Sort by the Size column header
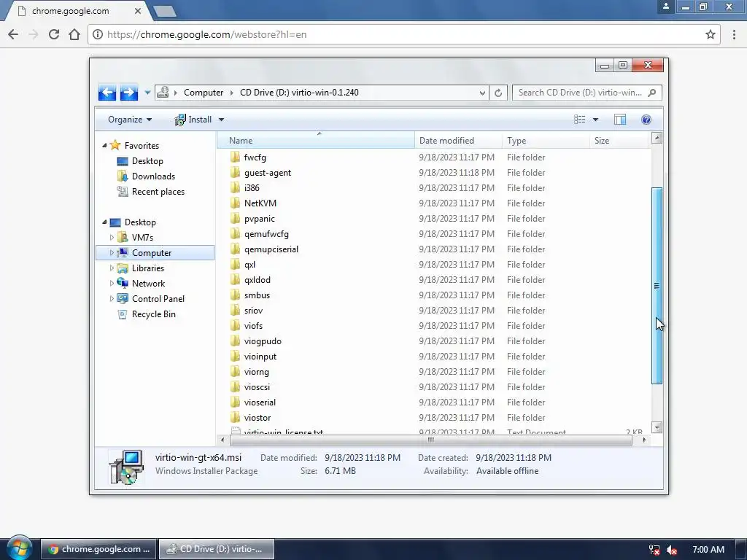 click(x=619, y=141)
